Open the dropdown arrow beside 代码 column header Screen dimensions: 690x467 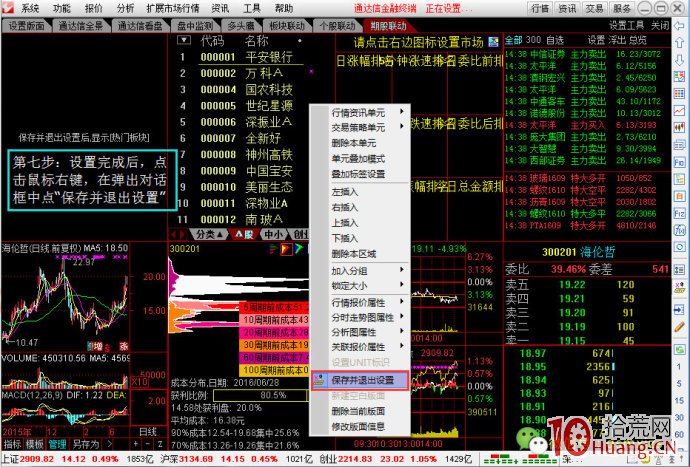coord(184,40)
